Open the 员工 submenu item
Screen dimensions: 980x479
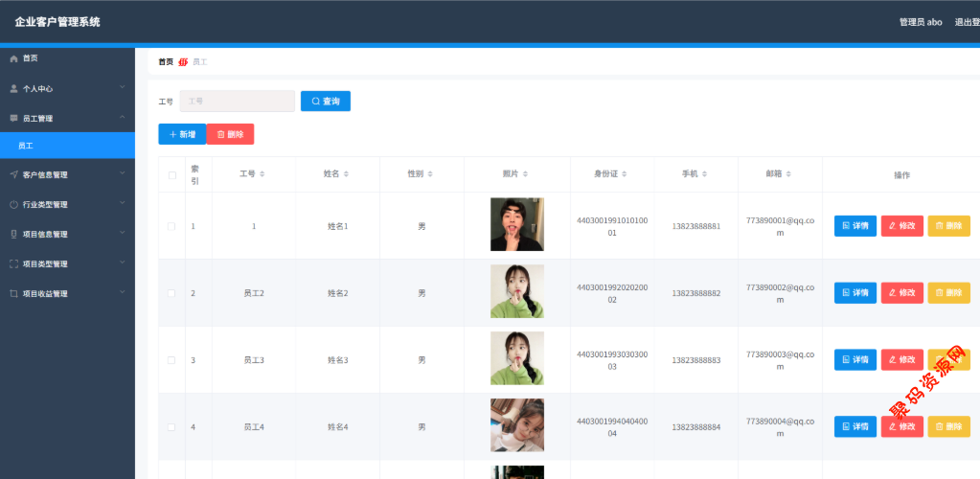(26, 146)
